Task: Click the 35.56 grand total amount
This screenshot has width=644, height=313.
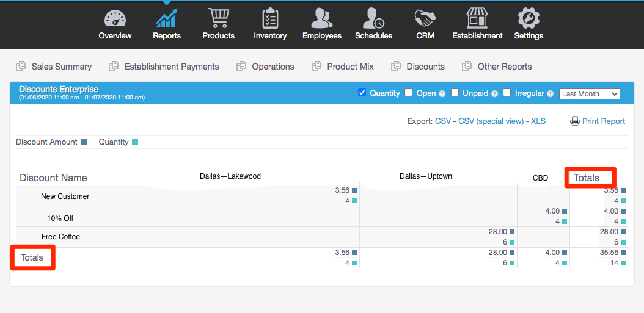Action: 609,253
